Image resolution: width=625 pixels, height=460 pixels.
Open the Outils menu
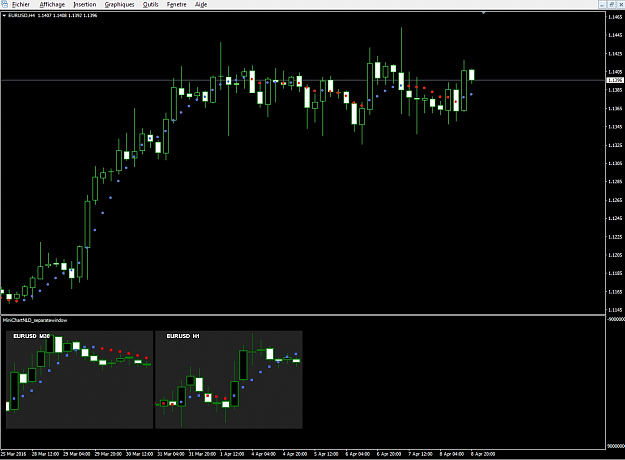(x=150, y=4)
